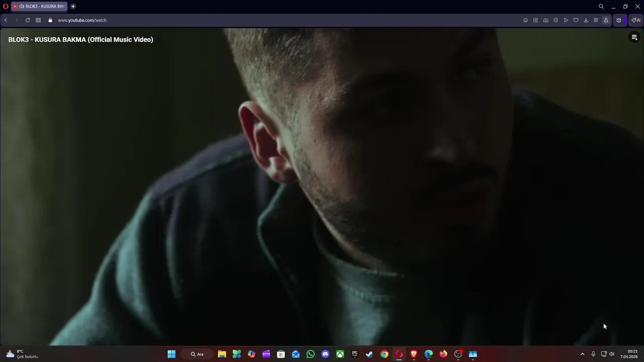Viewport: 644px width, 362px height.
Task: Open the Epic Games launcher
Action: click(x=355, y=354)
